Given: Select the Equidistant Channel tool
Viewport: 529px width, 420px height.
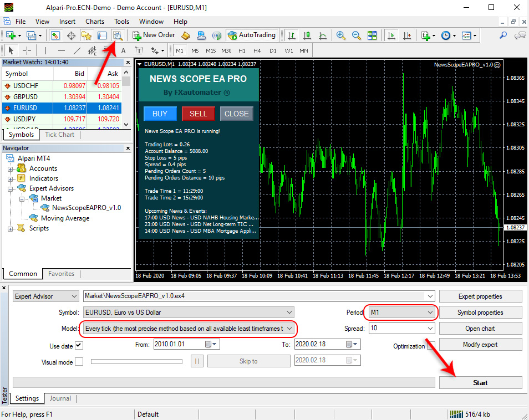Looking at the screenshot, I should tap(92, 50).
